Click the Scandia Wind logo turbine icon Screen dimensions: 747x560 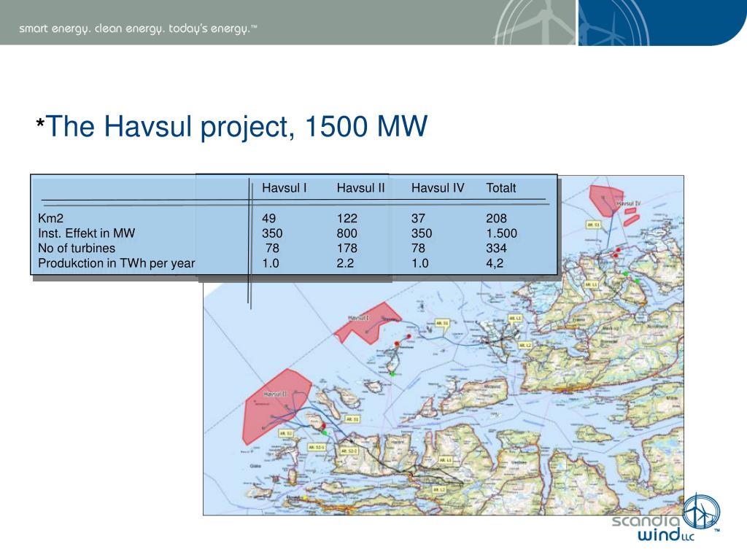pos(702,513)
